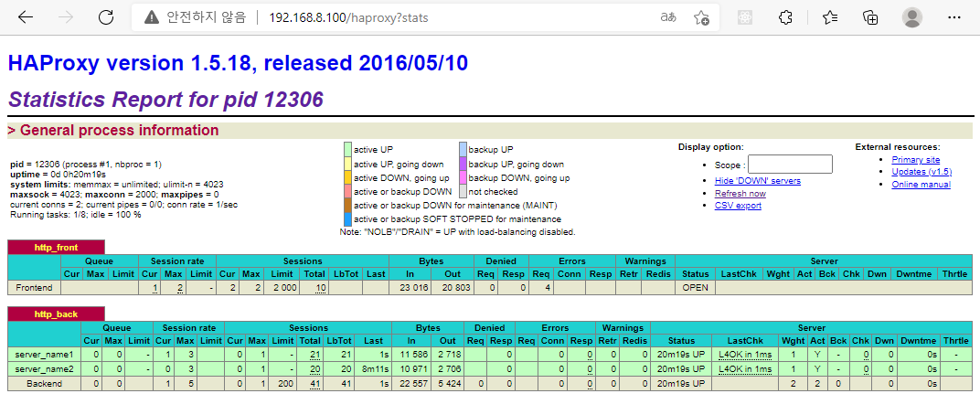
Task: Click the address bar URL 192.168.8.100/haproxy?stats
Action: [348, 17]
